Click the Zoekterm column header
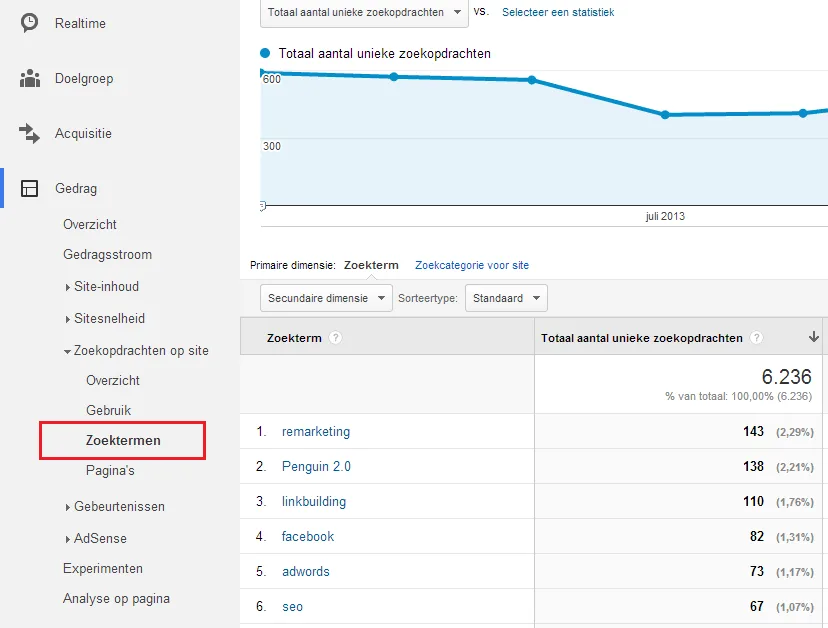Screen dimensions: 828x628 [294, 338]
